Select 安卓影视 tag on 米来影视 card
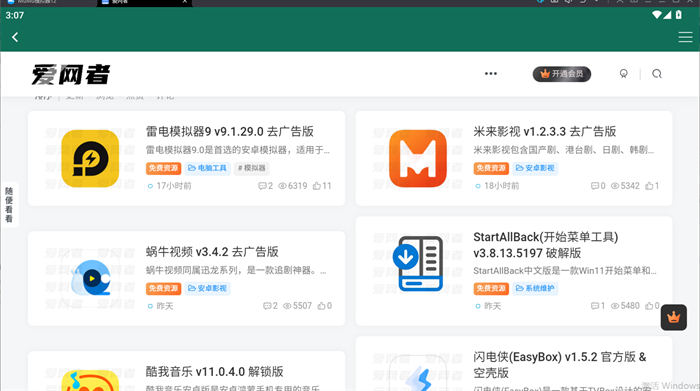 coord(535,168)
